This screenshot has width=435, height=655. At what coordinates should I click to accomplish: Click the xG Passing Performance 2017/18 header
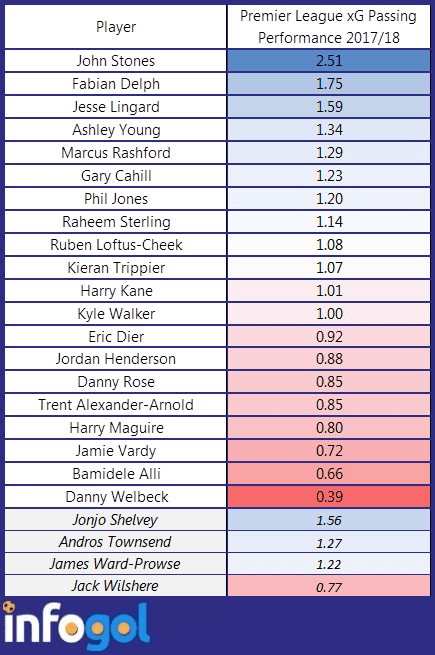(328, 27)
